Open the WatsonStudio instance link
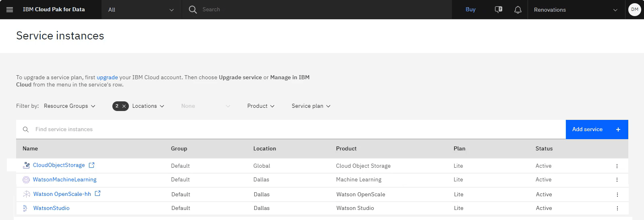644x220 pixels. point(52,208)
